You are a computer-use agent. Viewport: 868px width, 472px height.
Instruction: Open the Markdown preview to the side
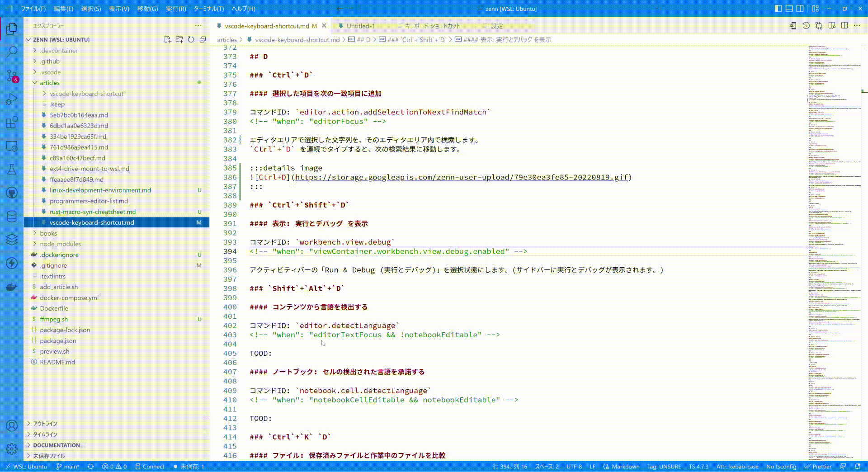[832, 26]
